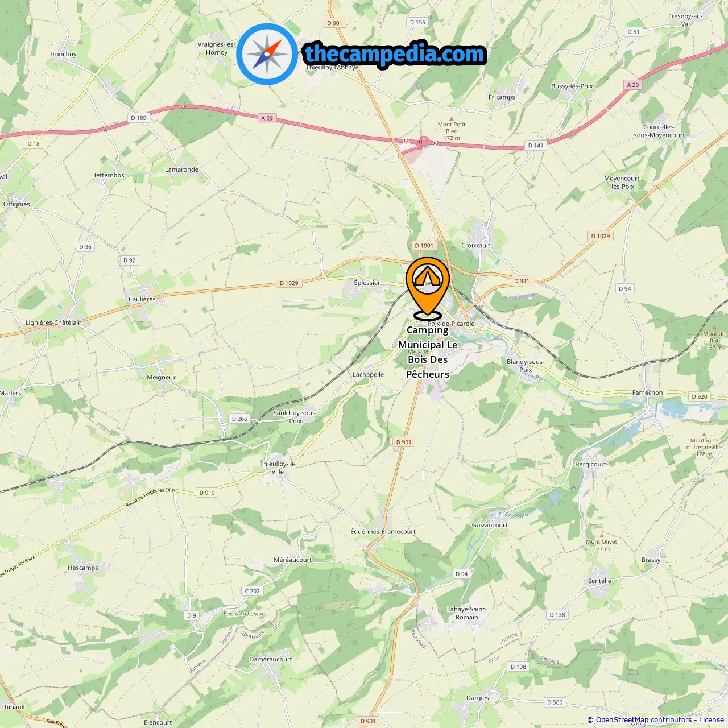Click the Mont Olivet peak triangle

pos(602,536)
